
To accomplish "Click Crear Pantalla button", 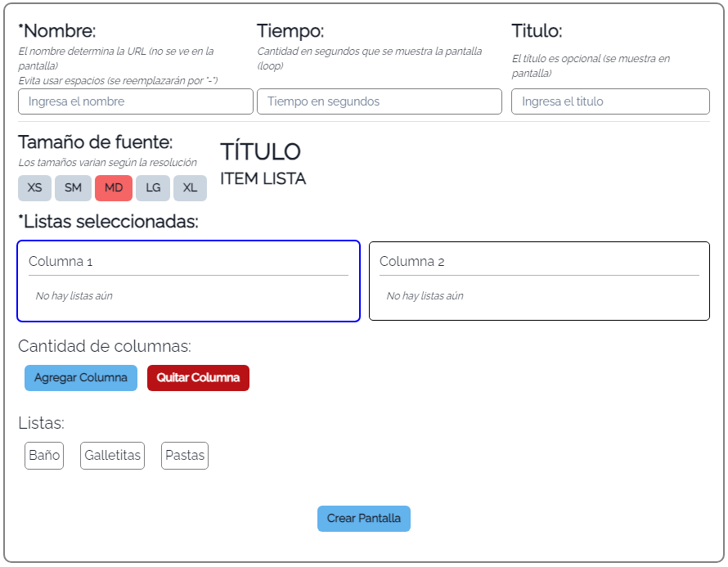I will [x=364, y=519].
